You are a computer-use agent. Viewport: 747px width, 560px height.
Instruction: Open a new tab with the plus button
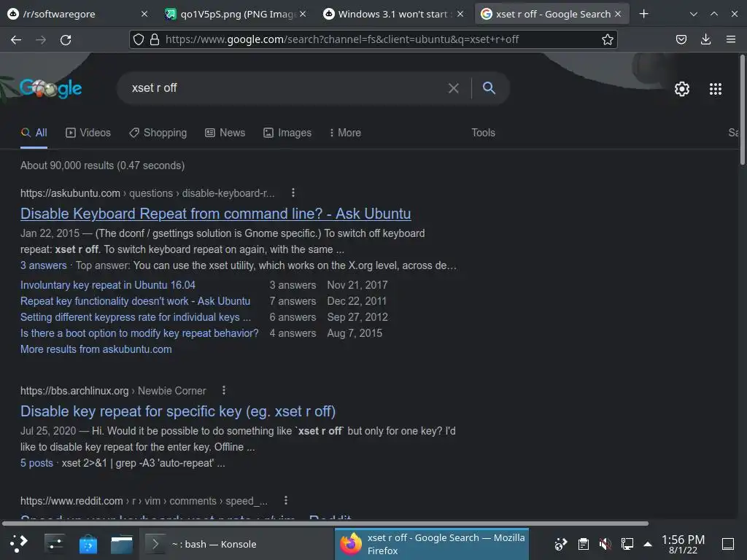coord(643,14)
